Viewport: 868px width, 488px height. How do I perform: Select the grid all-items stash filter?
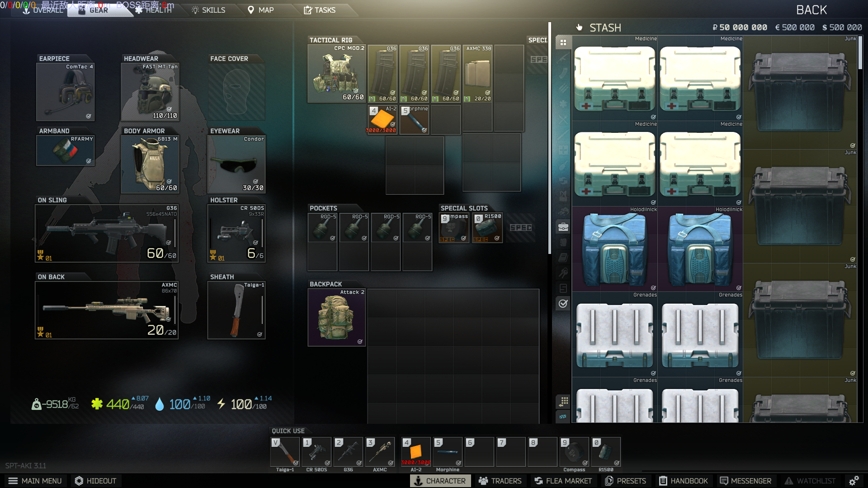[x=563, y=42]
